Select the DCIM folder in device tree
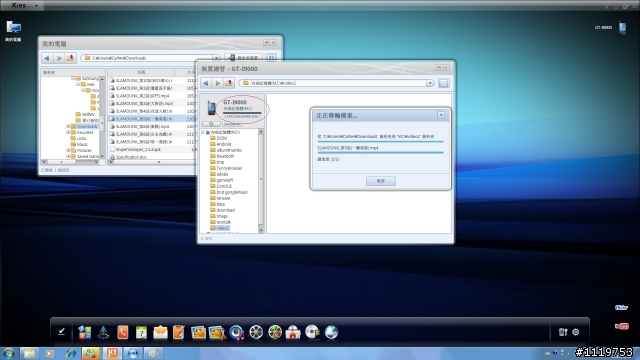Image resolution: width=640 pixels, height=360 pixels. [219, 138]
